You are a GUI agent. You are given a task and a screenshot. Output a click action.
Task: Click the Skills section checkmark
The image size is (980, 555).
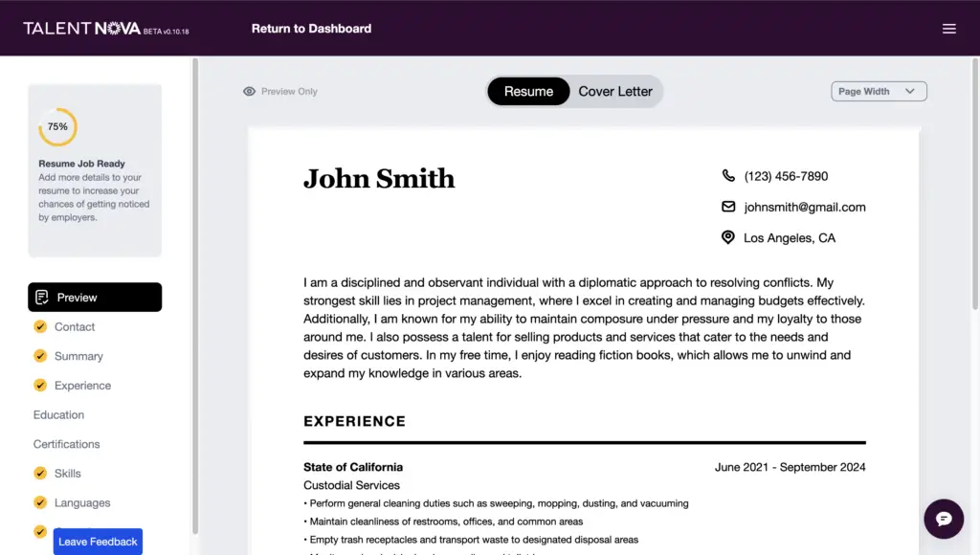[40, 473]
